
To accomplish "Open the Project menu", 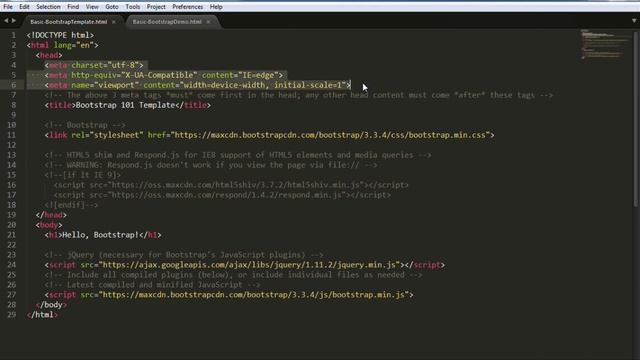I will click(x=156, y=7).
